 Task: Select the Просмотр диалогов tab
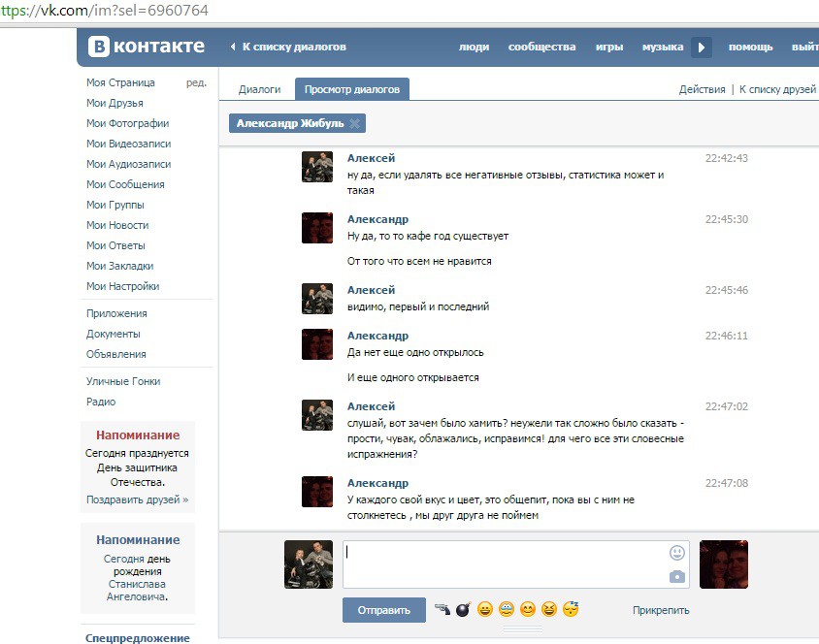[351, 89]
